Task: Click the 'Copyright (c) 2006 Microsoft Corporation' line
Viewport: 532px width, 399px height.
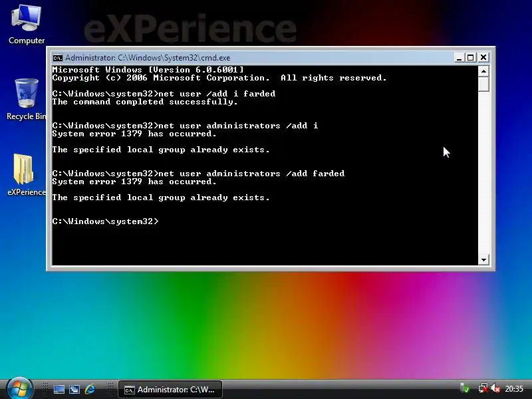Action: [219, 78]
